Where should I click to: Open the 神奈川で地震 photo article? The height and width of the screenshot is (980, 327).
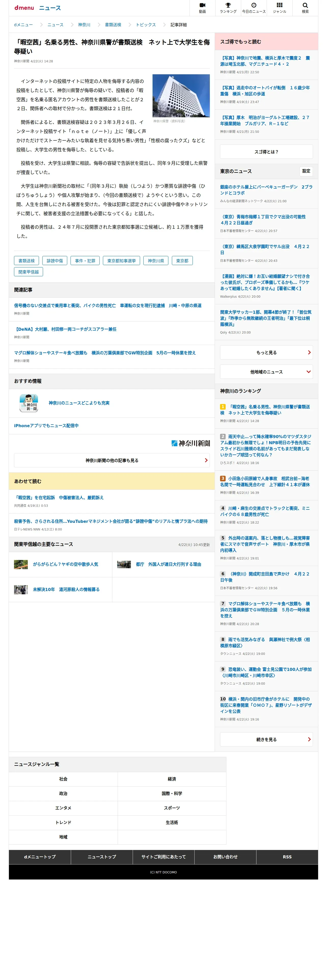265,61
